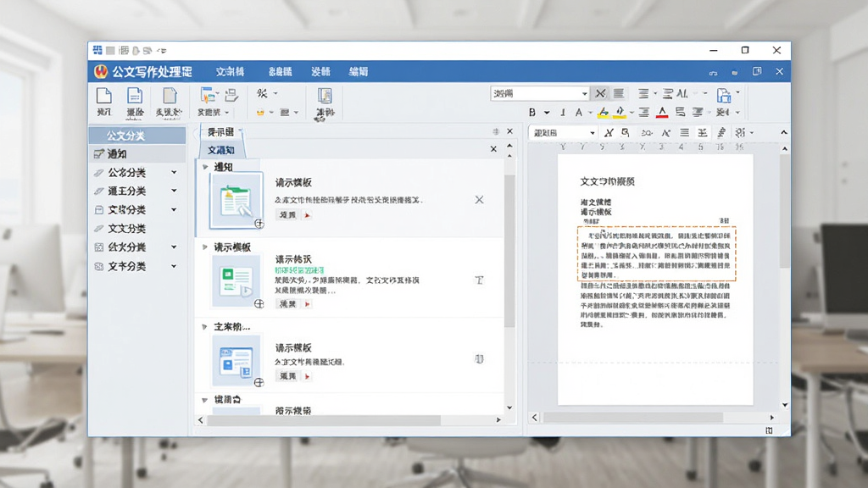868x488 pixels.
Task: Click the font A icon beside italic
Action: click(x=578, y=113)
